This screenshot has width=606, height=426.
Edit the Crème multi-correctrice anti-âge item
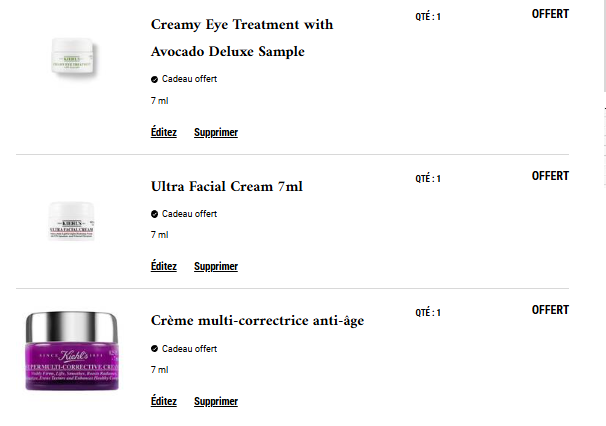click(x=163, y=401)
